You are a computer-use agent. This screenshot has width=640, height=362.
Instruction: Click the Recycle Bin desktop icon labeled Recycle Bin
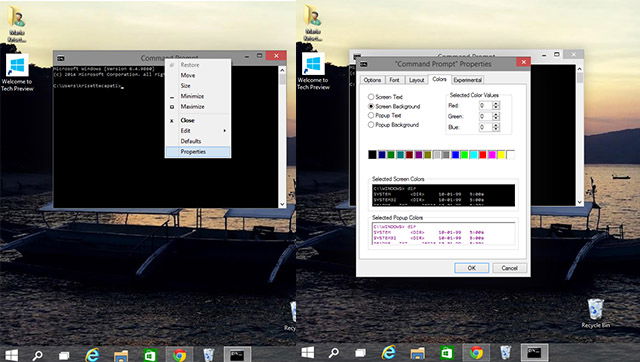595,313
